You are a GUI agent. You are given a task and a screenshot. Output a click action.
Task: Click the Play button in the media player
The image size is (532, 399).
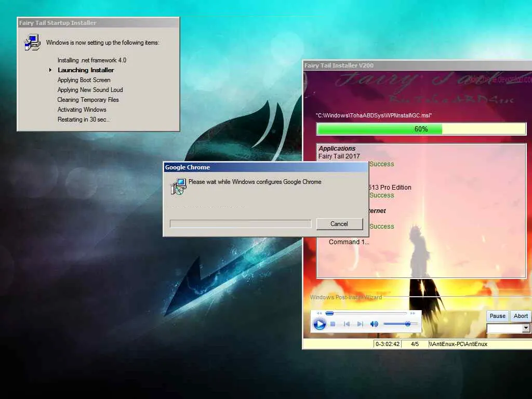coord(320,324)
